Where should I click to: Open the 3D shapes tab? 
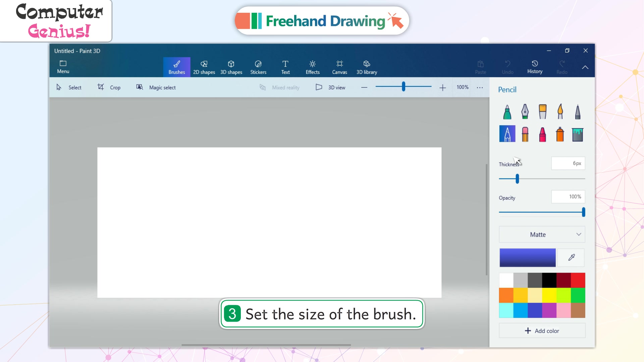pyautogui.click(x=231, y=67)
